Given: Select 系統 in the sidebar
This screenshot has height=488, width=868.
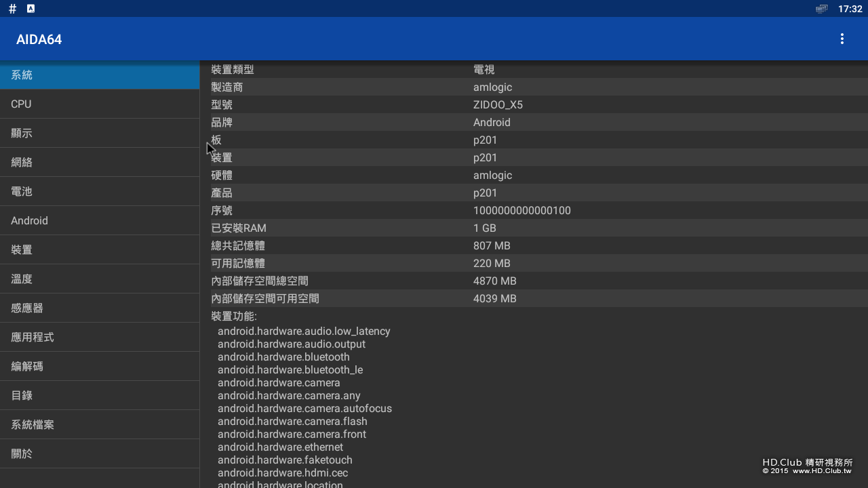Looking at the screenshot, I should pos(100,75).
